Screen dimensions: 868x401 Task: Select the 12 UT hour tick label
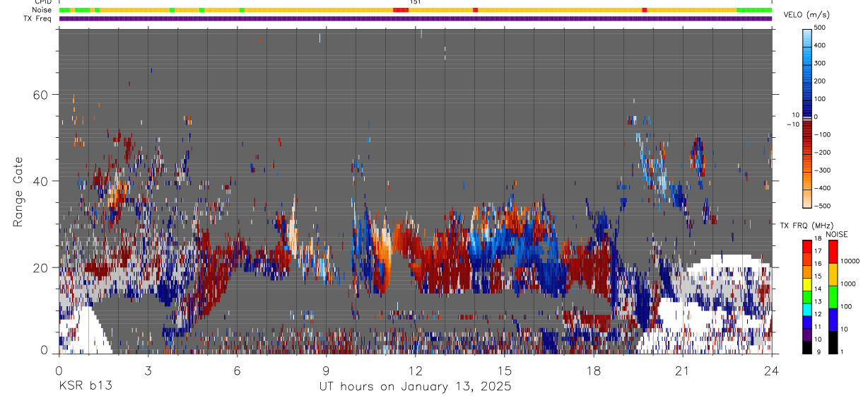(416, 371)
